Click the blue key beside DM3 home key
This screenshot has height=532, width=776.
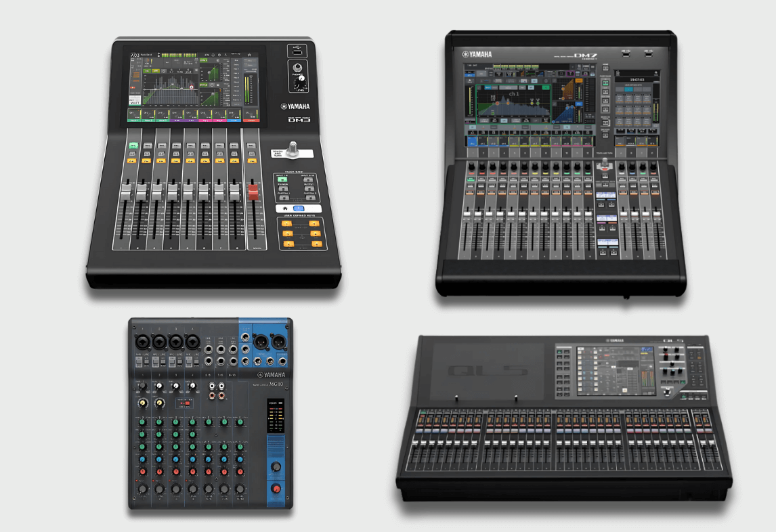(x=299, y=208)
